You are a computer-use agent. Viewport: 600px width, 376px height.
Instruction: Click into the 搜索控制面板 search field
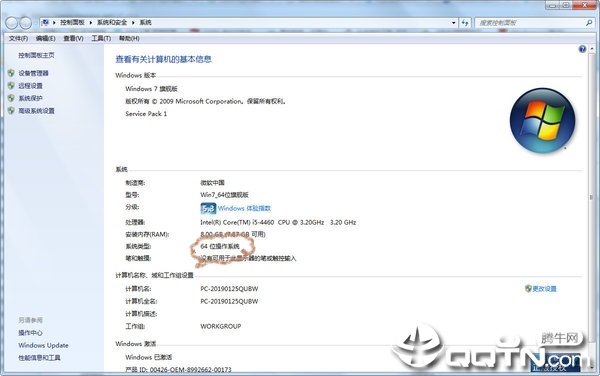(x=530, y=23)
